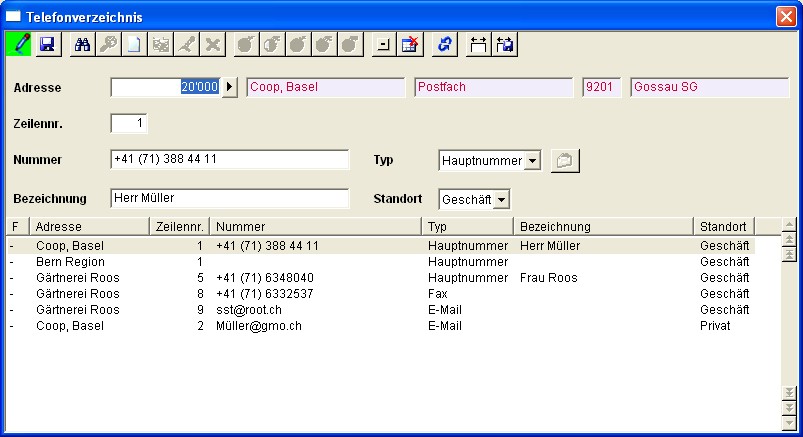Click the small minus box toolbar icon
803x437 pixels.
pyautogui.click(x=383, y=44)
